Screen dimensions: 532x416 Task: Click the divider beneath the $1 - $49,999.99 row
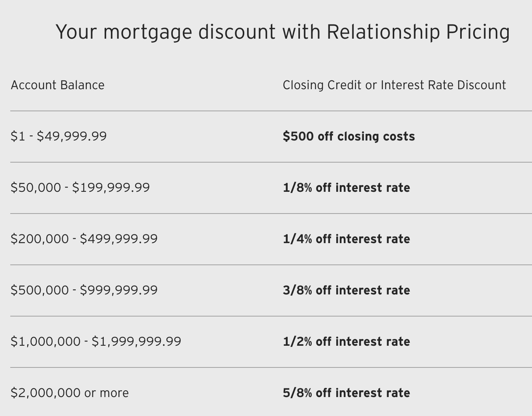(x=271, y=162)
